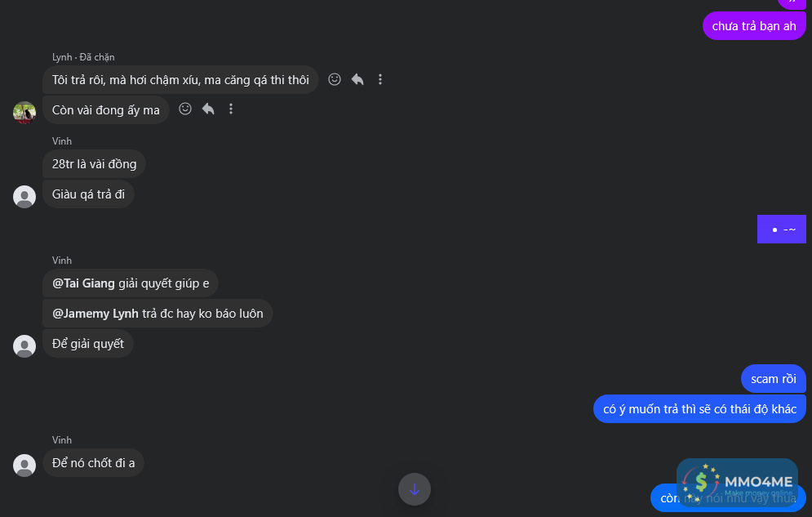Screen dimensions: 812x517
Task: Open more options for "Tôi trả rôi" message
Action: coord(380,79)
